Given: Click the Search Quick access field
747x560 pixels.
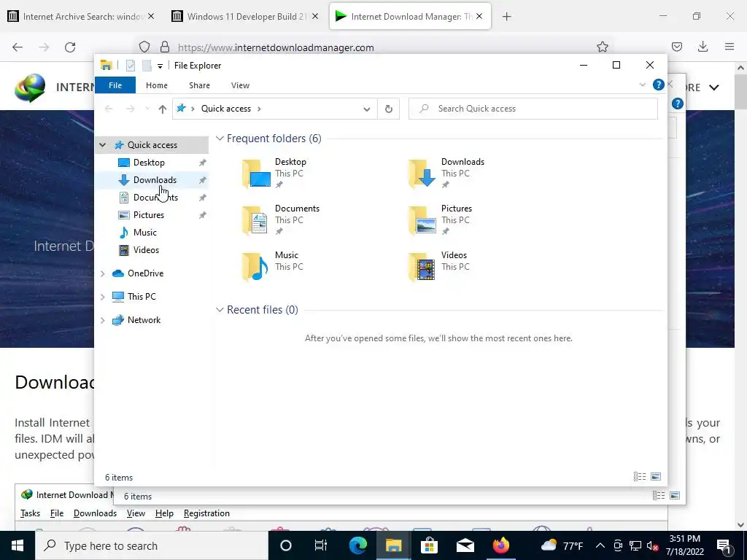Looking at the screenshot, I should click(x=533, y=109).
